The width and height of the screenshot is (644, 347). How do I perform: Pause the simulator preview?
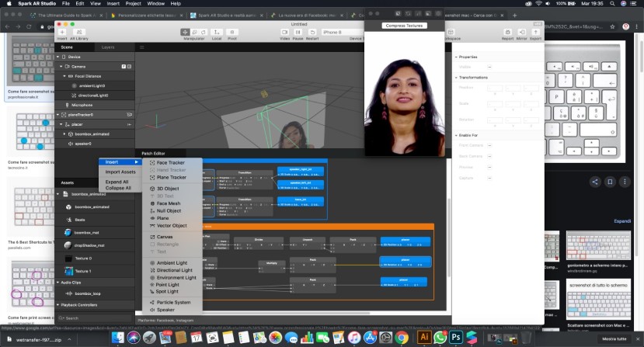click(298, 32)
